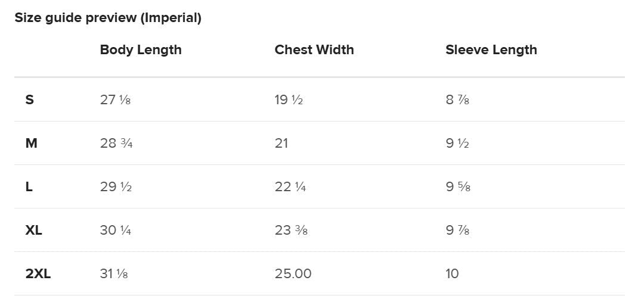644x302 pixels.
Task: Select the XL size row label
Action: [x=33, y=230]
